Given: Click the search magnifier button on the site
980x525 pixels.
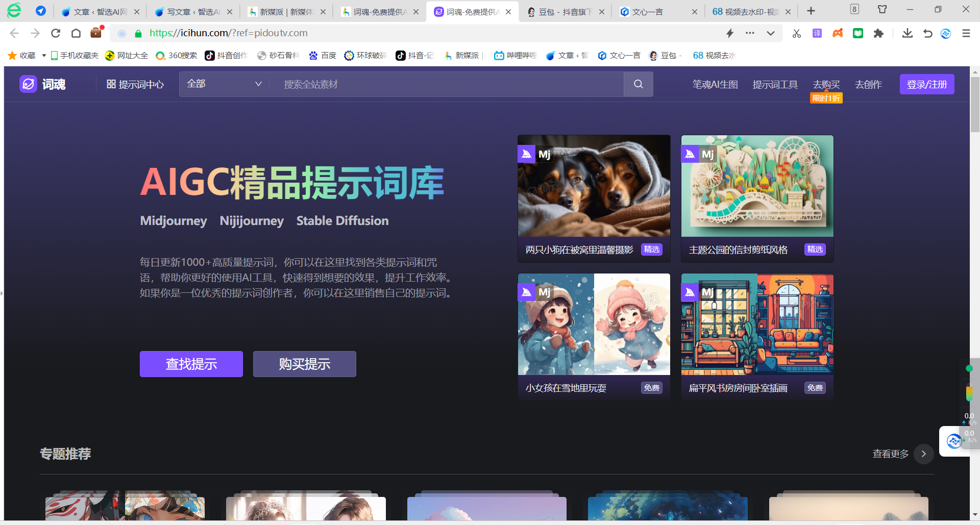Looking at the screenshot, I should click(638, 84).
